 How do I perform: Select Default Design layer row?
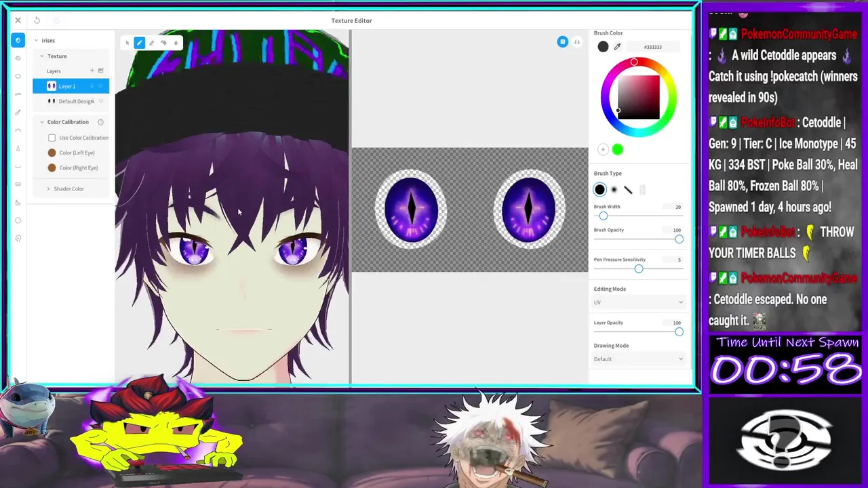(71, 102)
